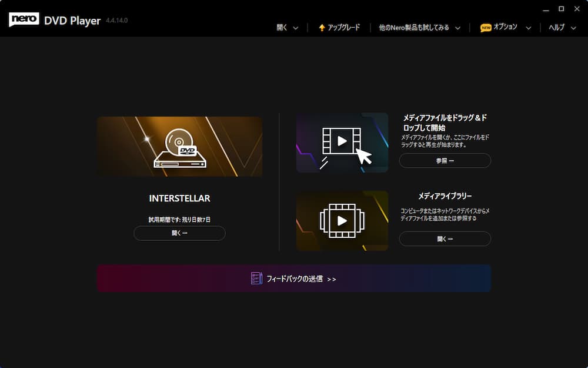
Task: Click the メディアライブラリー heading
Action: 445,196
